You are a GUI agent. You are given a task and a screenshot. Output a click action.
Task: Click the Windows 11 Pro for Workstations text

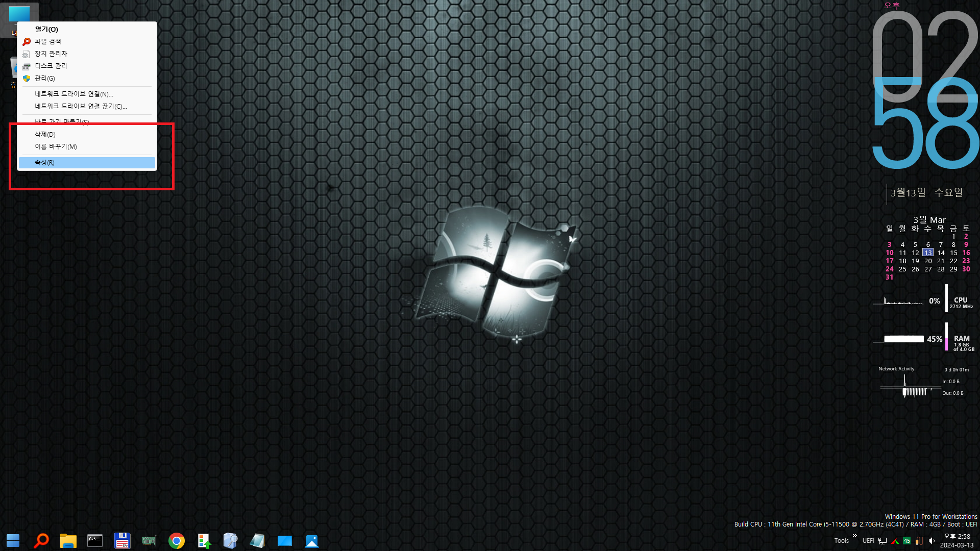(x=931, y=516)
